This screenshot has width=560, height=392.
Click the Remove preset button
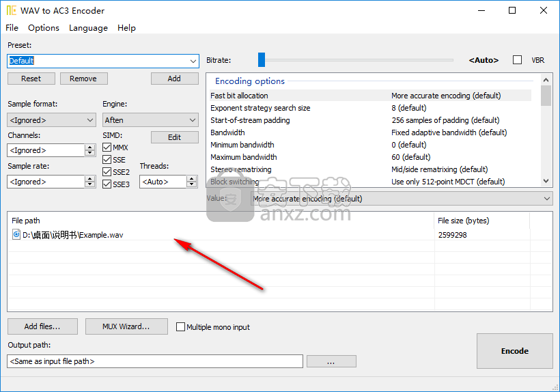tap(83, 79)
